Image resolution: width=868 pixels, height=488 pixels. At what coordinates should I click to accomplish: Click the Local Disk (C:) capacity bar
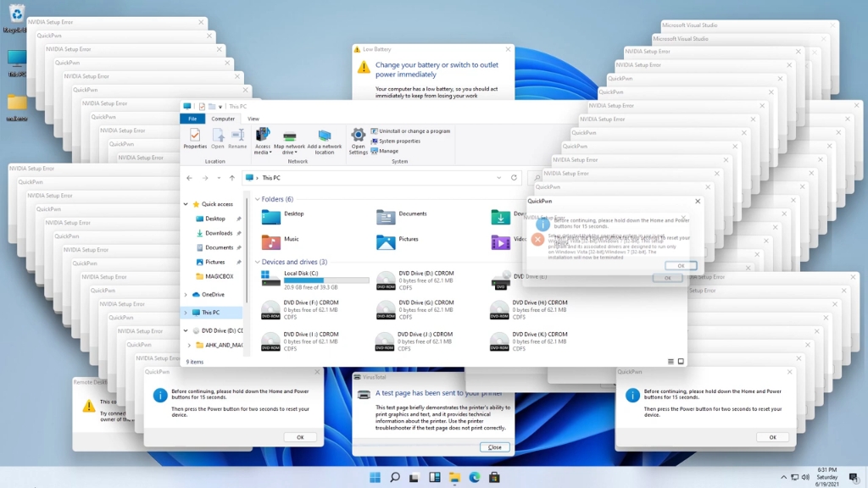326,280
